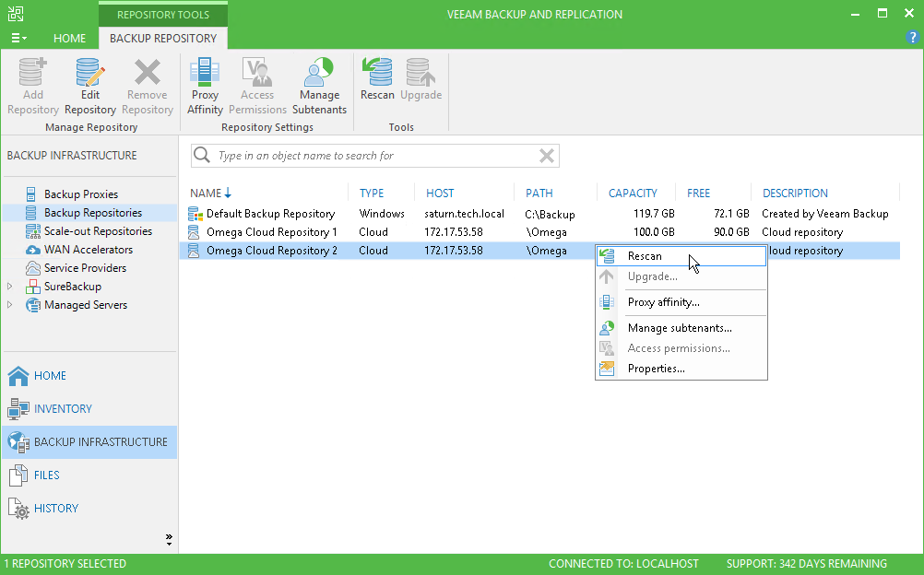924x575 pixels.
Task: Click the Remove Repository ribbon icon
Action: pyautogui.click(x=148, y=71)
